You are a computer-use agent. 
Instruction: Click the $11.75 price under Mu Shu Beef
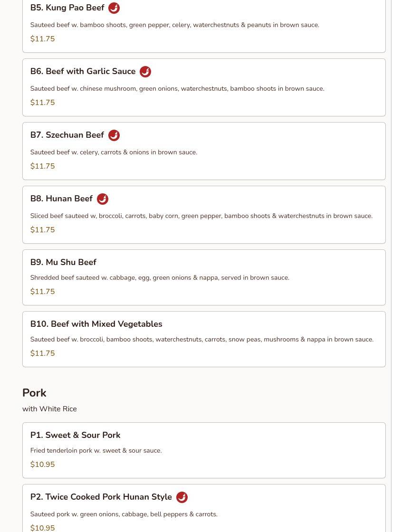[42, 292]
